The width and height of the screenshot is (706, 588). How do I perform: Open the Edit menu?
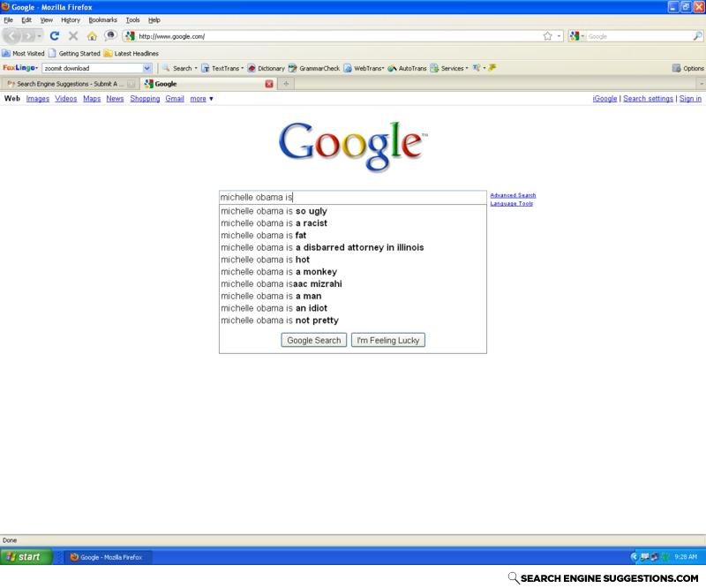(x=26, y=19)
